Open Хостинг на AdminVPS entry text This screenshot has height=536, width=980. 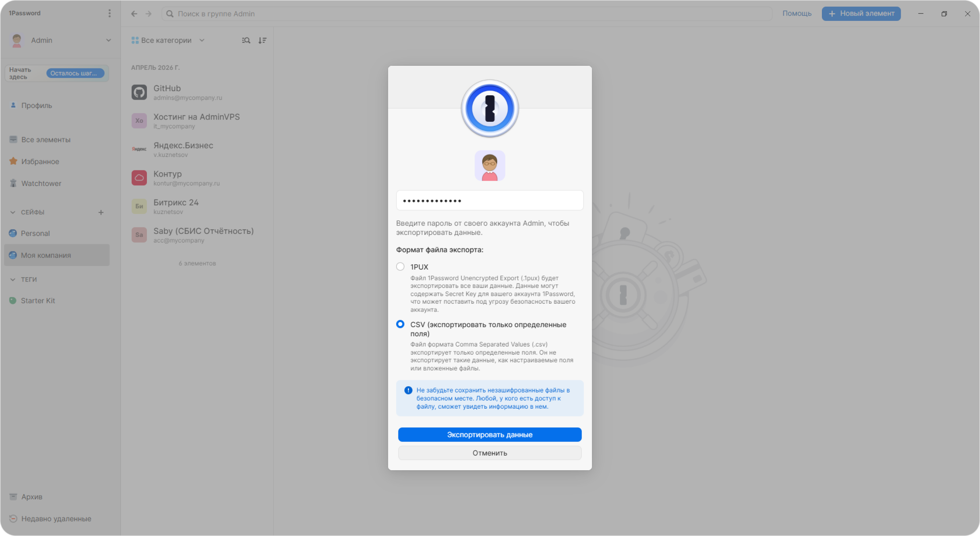point(197,117)
